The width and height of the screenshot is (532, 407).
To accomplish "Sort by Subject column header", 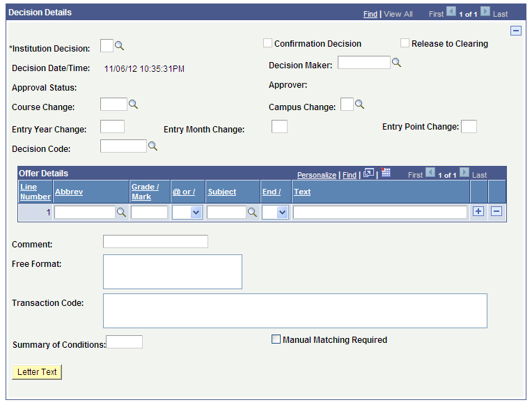I will click(222, 192).
